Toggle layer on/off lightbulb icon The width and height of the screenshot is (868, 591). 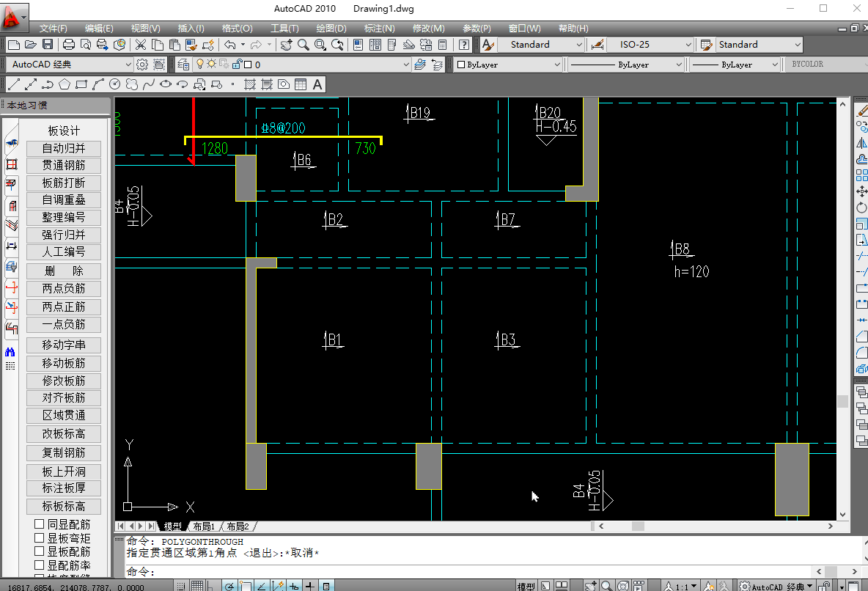point(200,65)
